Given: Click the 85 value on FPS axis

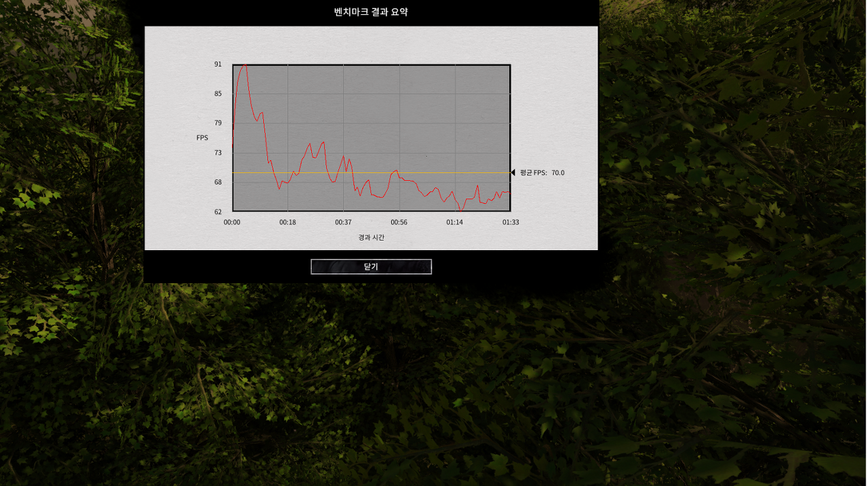Looking at the screenshot, I should point(218,94).
